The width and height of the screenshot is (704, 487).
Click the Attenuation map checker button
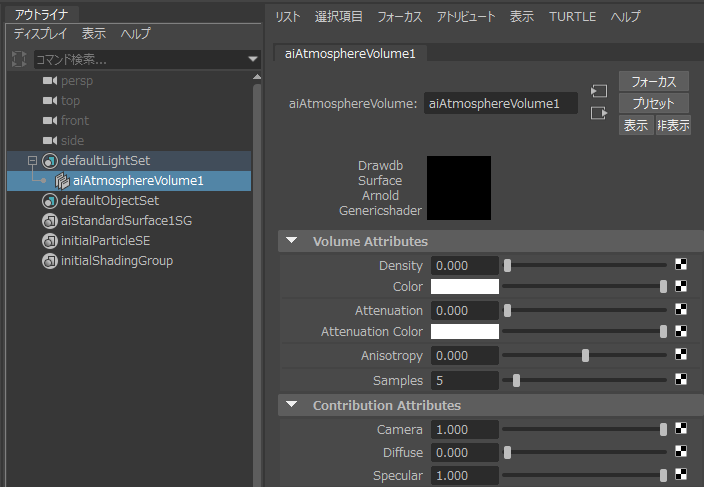point(681,309)
